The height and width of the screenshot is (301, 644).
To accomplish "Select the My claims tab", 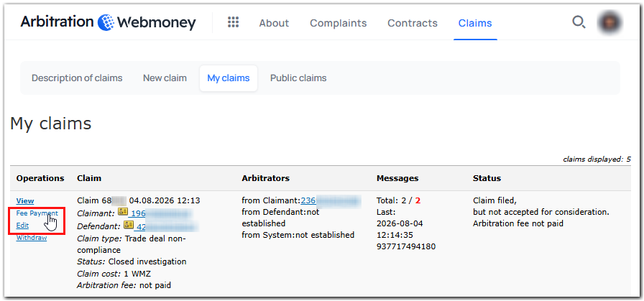I will [229, 78].
